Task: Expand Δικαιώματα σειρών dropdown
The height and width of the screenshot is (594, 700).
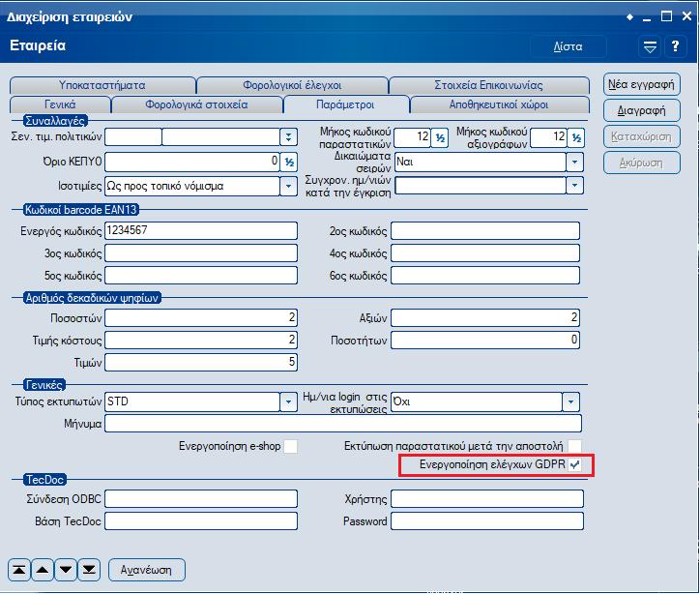Action: 574,163
